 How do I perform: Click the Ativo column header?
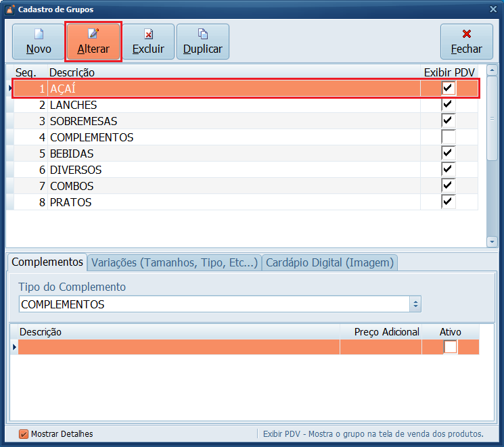click(451, 331)
